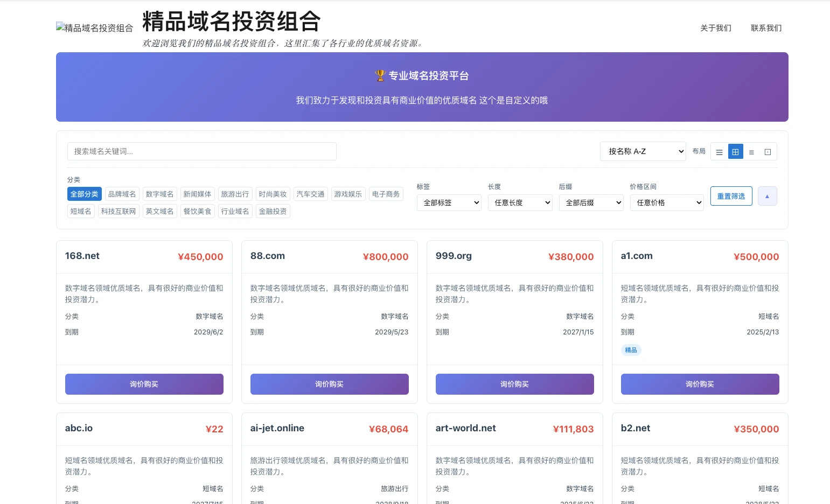The height and width of the screenshot is (504, 830).
Task: Click the upward triangle collapse button
Action: point(767,196)
